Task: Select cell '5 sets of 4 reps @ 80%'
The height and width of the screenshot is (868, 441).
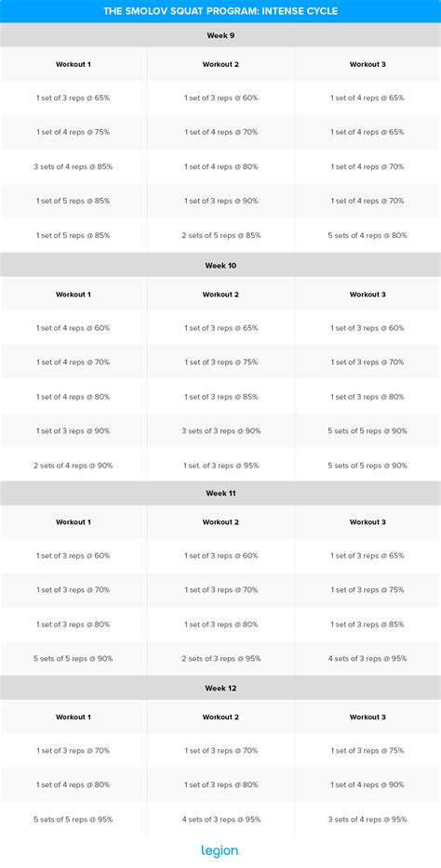Action: [367, 235]
